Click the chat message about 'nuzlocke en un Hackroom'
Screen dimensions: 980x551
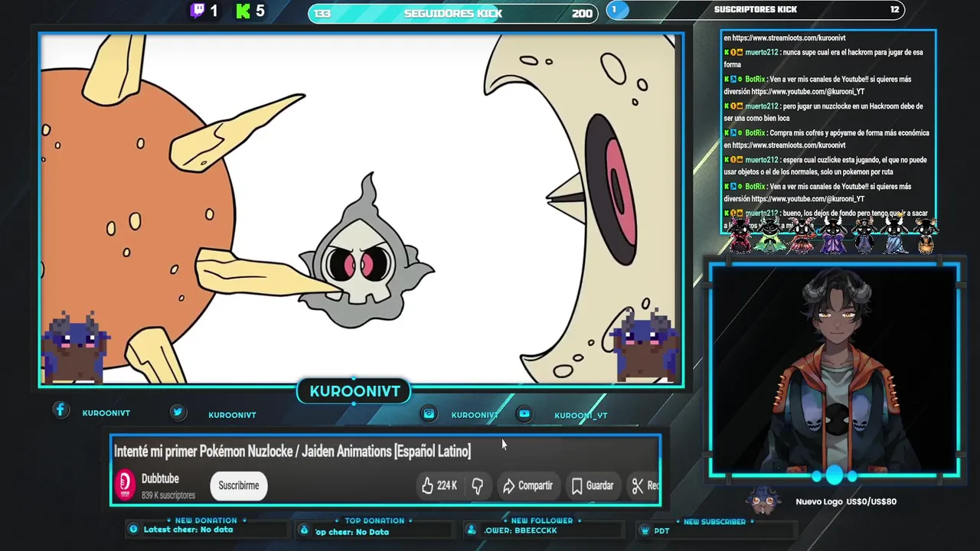[x=825, y=112]
